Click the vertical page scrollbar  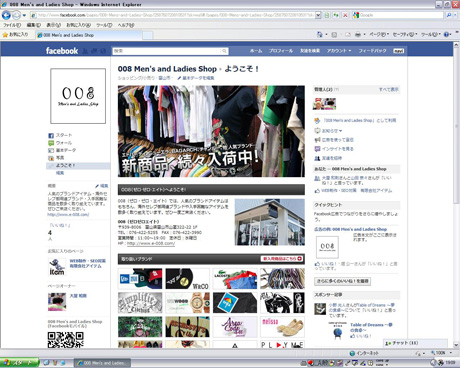tap(456, 197)
